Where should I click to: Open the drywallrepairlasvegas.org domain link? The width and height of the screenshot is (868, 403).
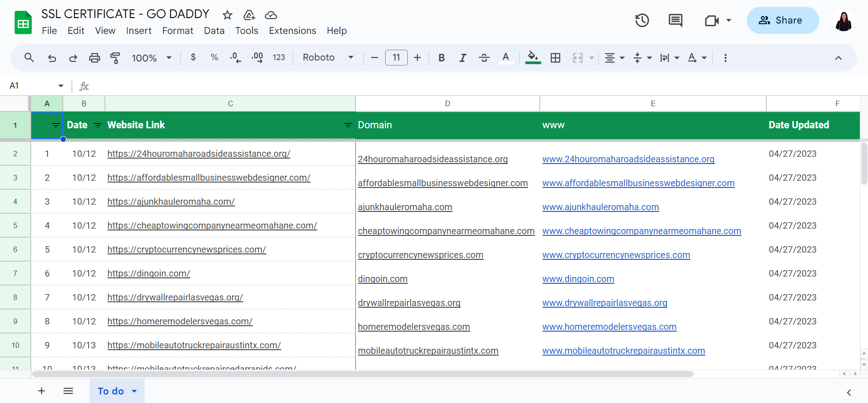click(x=409, y=303)
